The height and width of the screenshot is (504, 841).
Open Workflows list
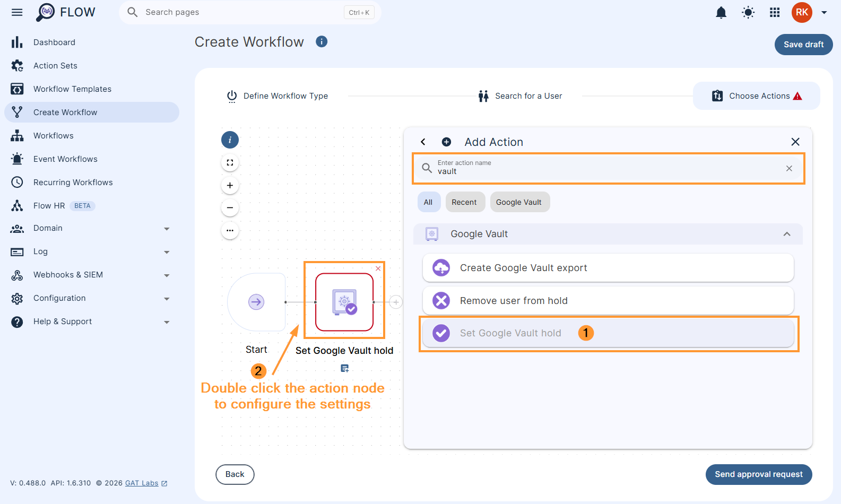coord(92,136)
